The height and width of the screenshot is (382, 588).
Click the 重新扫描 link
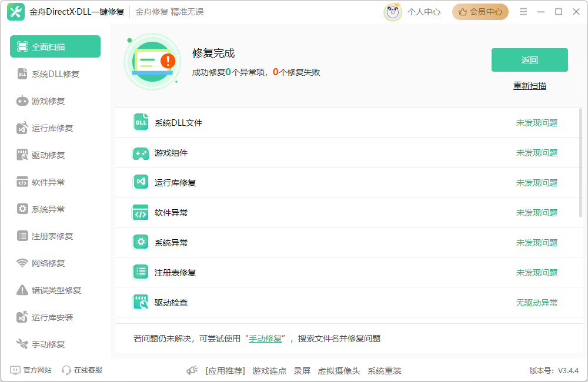[529, 85]
